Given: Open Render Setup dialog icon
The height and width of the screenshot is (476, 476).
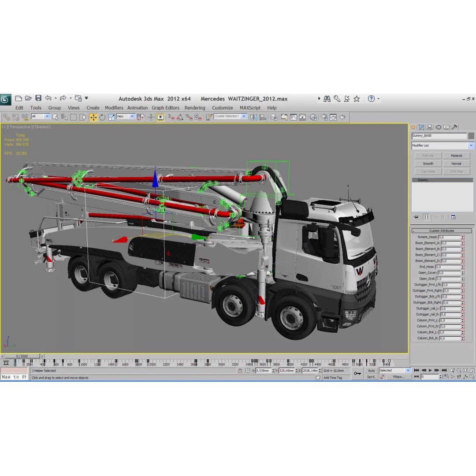Looking at the screenshot, I should (x=324, y=117).
